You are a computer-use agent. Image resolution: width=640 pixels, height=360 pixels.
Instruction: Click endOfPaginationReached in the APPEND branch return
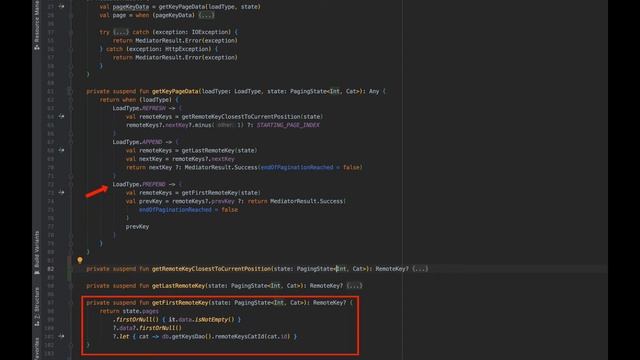[x=297, y=167]
